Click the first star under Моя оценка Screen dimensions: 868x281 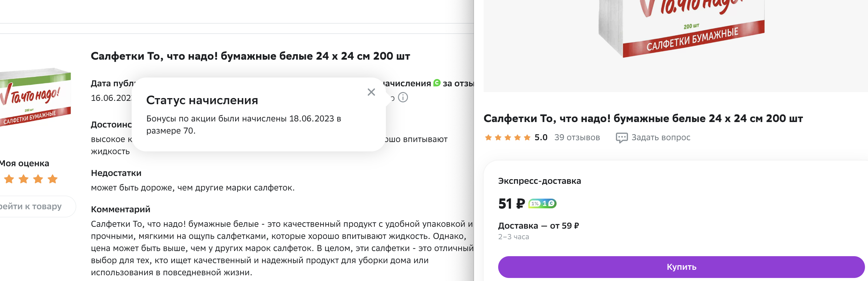point(9,179)
